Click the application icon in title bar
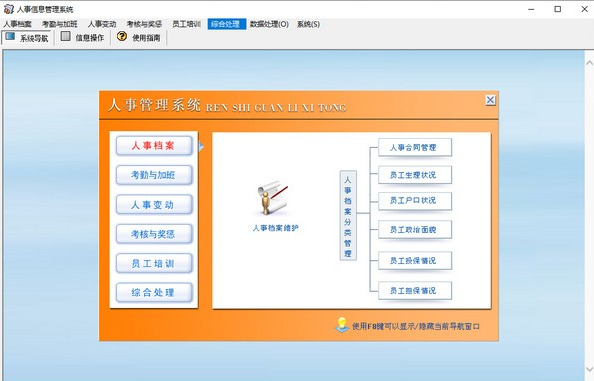 tap(8, 9)
